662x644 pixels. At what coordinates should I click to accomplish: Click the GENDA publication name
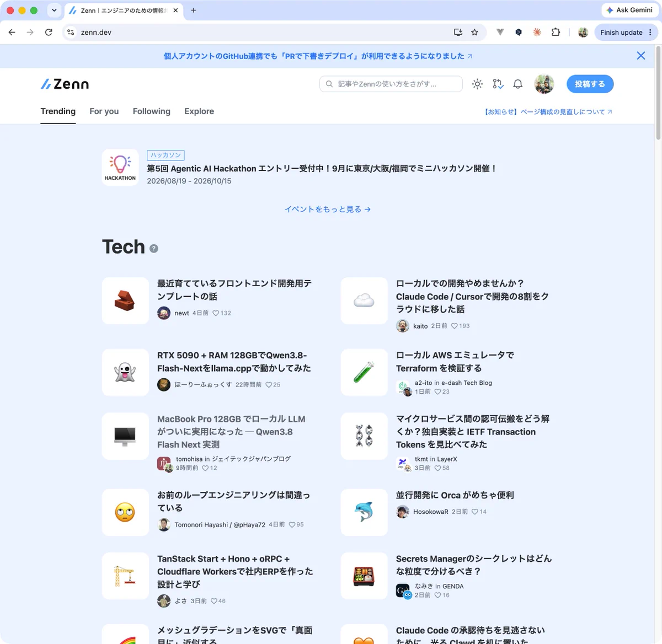(x=453, y=586)
